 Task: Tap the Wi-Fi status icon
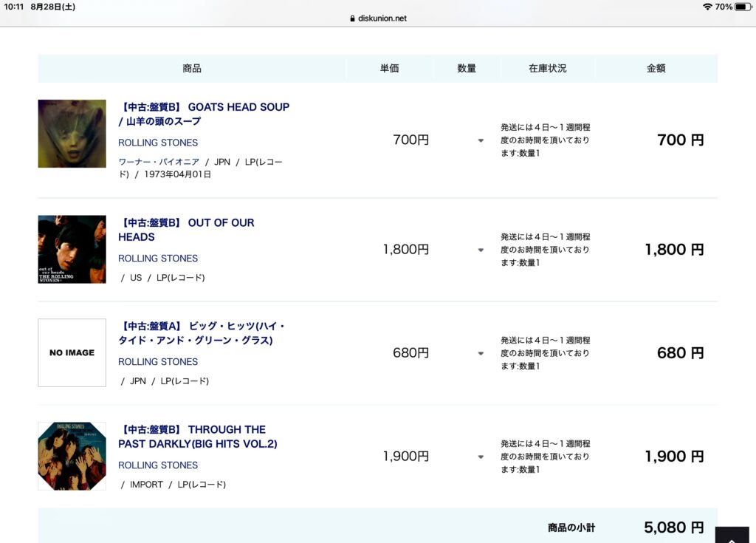click(707, 7)
